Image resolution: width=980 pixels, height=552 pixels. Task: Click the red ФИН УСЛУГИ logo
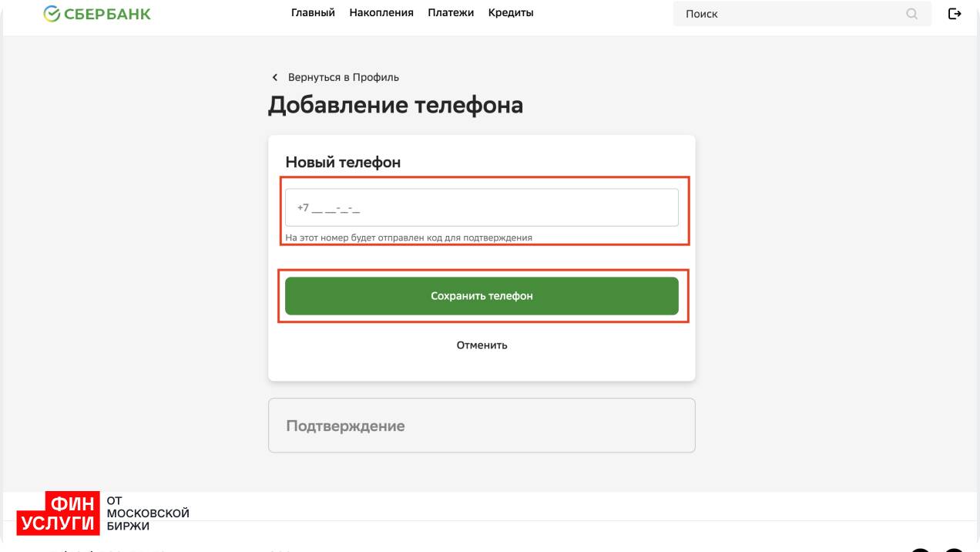[x=59, y=514]
